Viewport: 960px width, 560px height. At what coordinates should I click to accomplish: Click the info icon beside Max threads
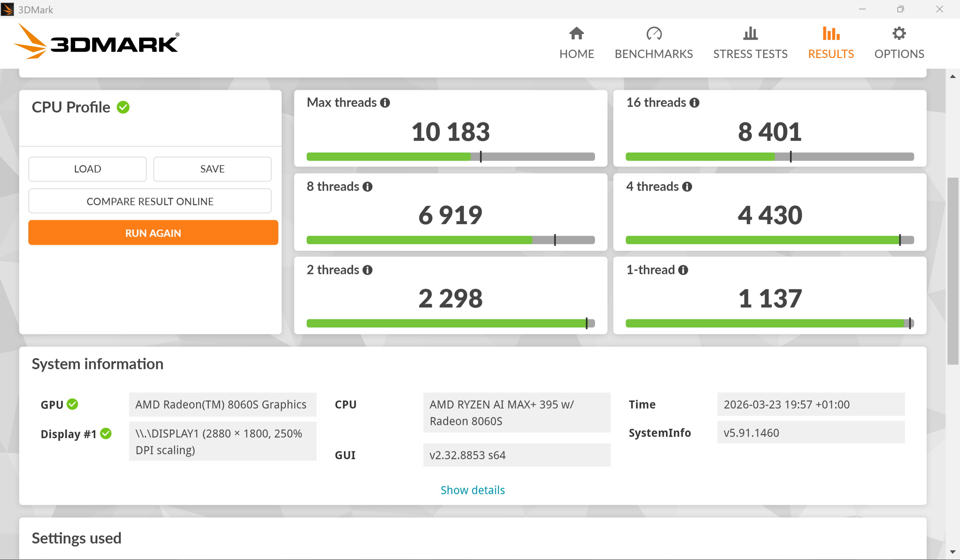tap(385, 102)
